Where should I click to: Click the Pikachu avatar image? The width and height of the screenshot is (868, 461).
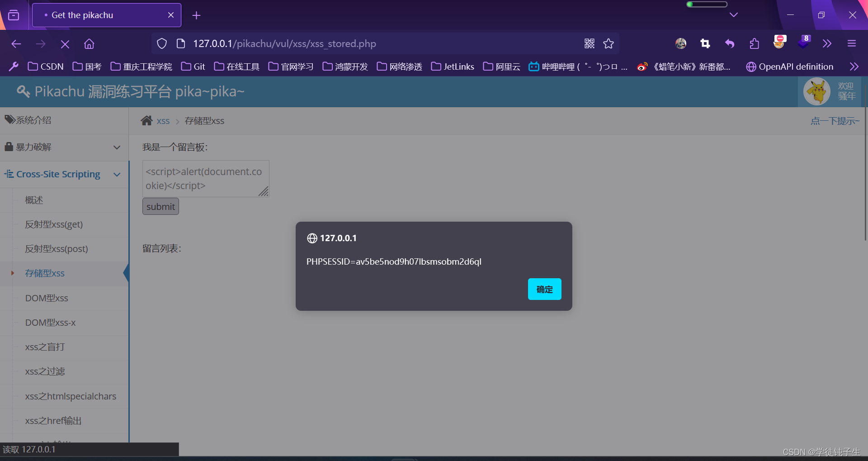pos(817,91)
